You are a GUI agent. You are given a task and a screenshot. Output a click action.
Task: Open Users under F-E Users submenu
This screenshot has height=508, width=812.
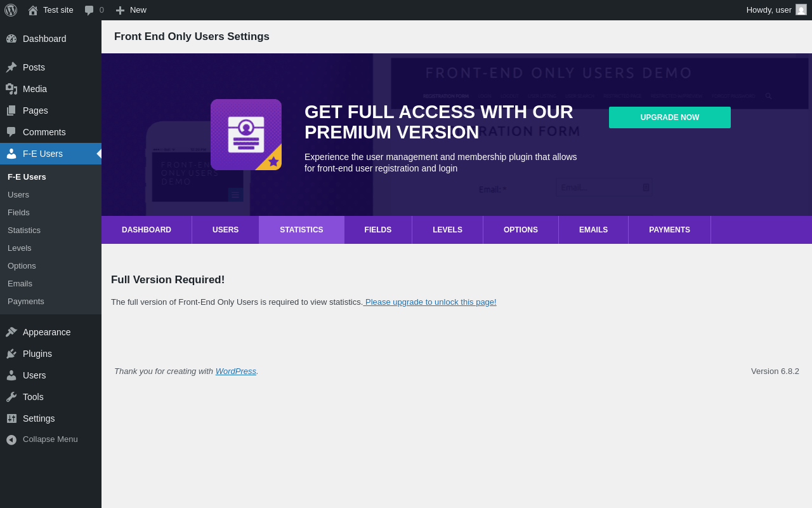(18, 195)
